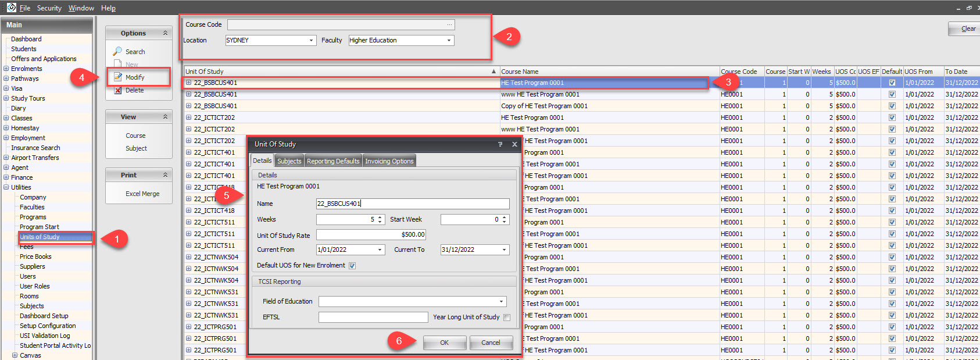Click the application logo icon in menu bar

coord(11,8)
